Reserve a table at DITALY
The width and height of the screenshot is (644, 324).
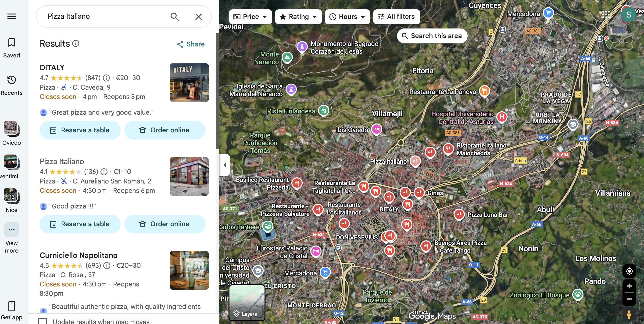tap(80, 130)
